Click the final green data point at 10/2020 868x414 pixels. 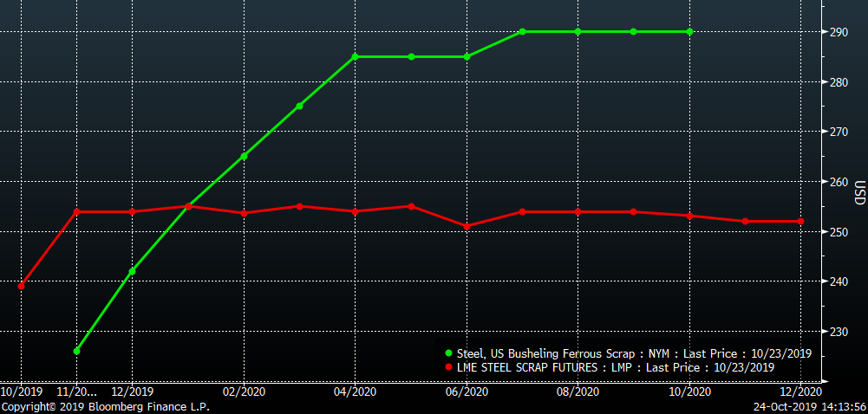689,32
